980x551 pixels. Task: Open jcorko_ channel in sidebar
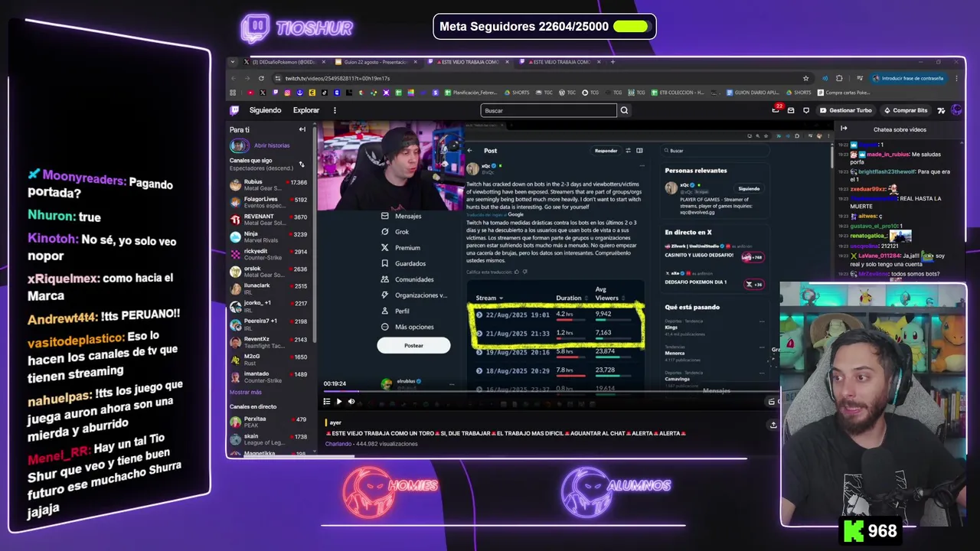point(268,306)
